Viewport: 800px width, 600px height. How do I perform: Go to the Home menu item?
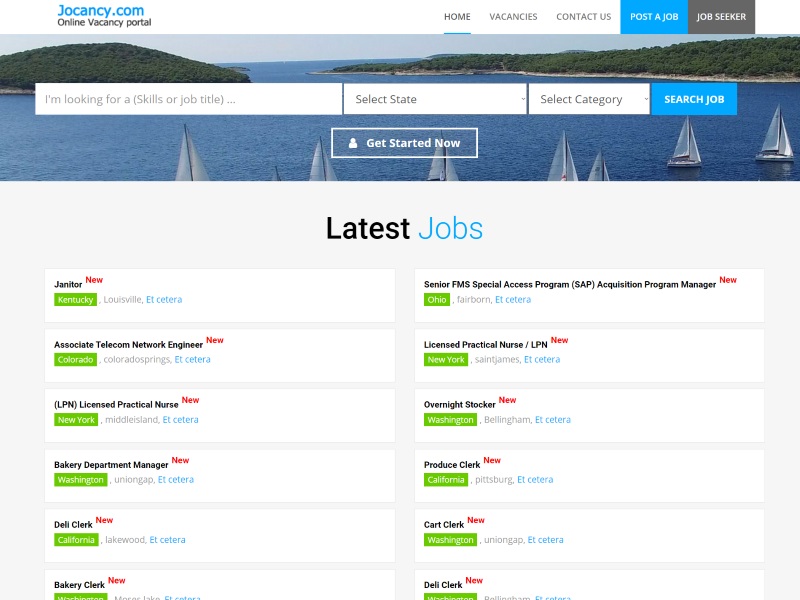coord(457,17)
